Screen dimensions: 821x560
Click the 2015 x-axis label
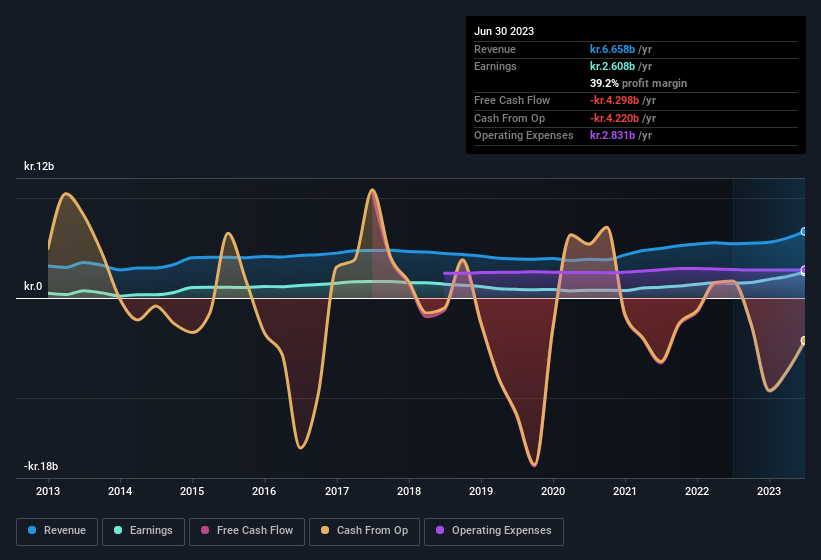tap(192, 491)
